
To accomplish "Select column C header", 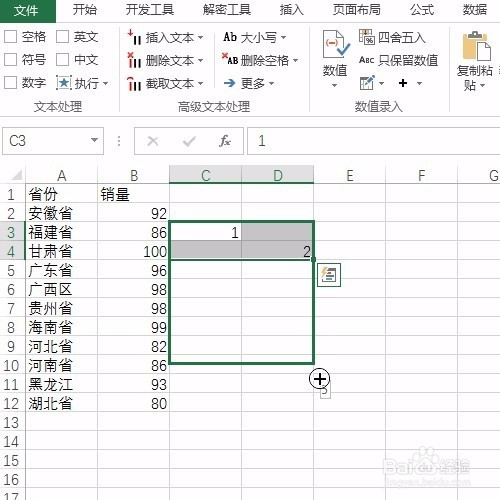I will point(205,175).
